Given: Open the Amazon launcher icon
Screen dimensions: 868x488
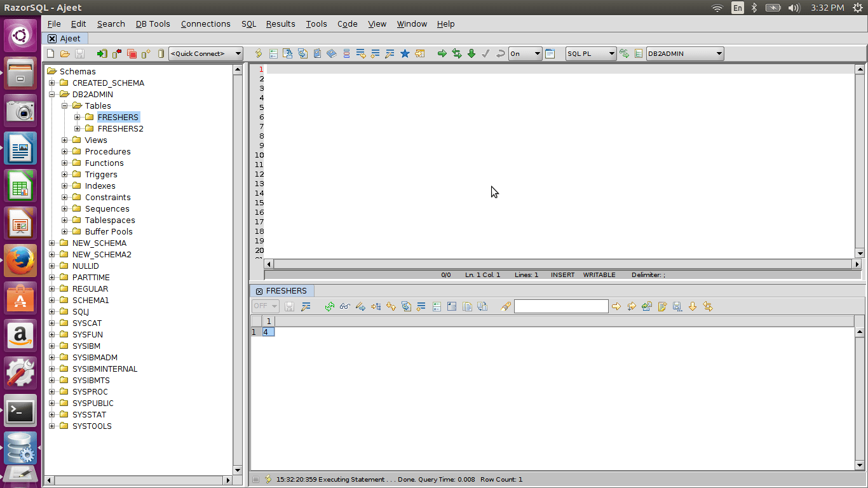Looking at the screenshot, I should pos(20,335).
